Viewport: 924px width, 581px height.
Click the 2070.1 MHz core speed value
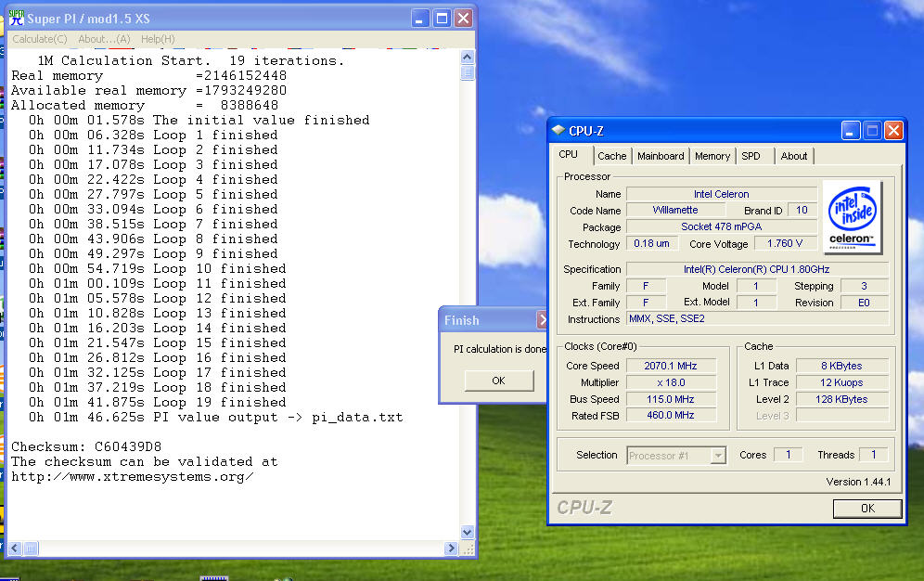point(671,366)
